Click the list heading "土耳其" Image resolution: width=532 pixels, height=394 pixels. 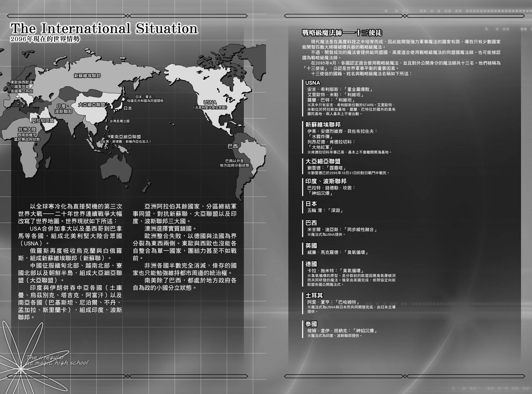[314, 295]
